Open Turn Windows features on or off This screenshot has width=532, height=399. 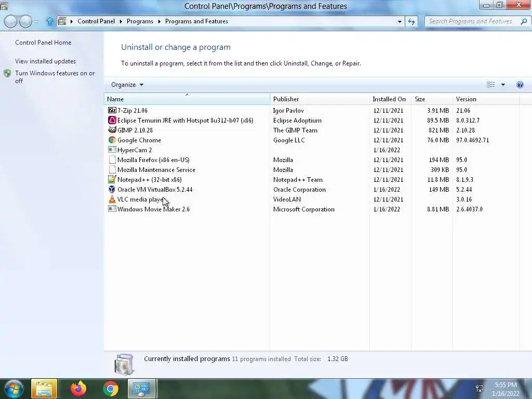(x=55, y=77)
